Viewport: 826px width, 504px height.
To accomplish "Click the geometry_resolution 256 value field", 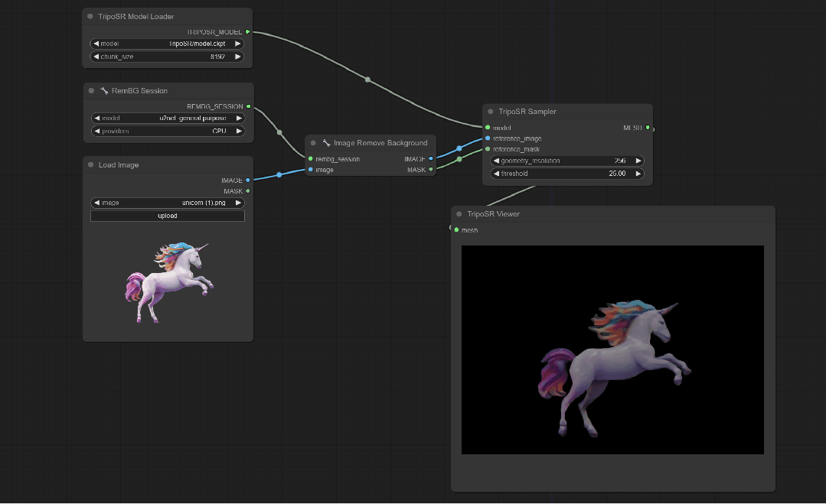I will (567, 161).
